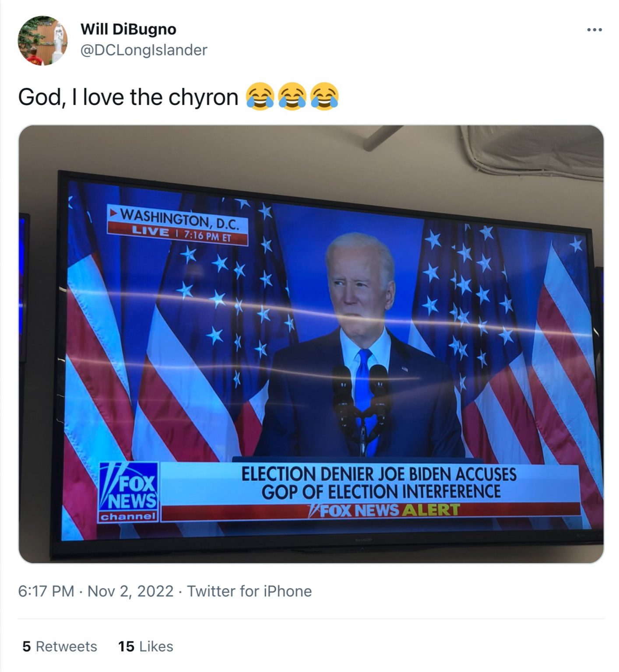Screen dimensions: 619x672
Task: Click the display name Will DiBugno
Action: pos(128,29)
